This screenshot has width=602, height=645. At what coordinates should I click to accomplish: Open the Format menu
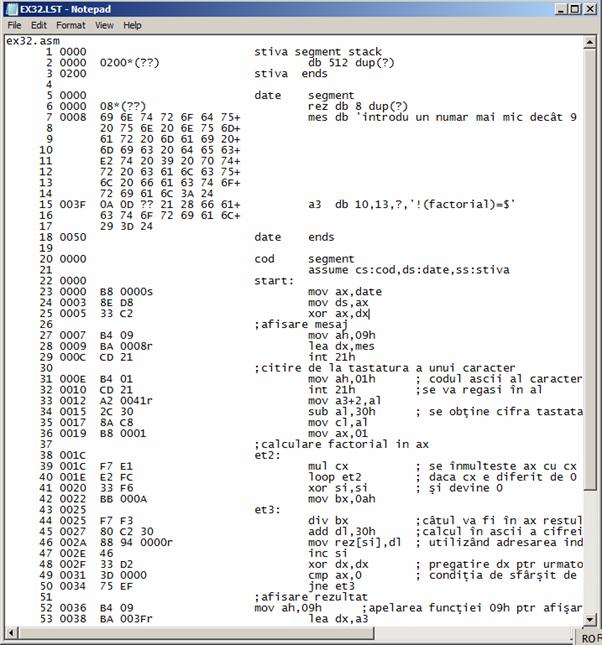pyautogui.click(x=70, y=25)
